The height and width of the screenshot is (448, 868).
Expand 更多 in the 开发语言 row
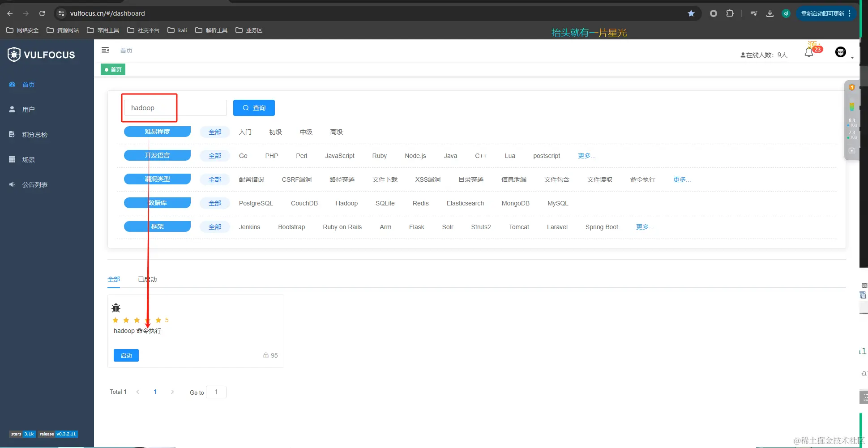[586, 156]
